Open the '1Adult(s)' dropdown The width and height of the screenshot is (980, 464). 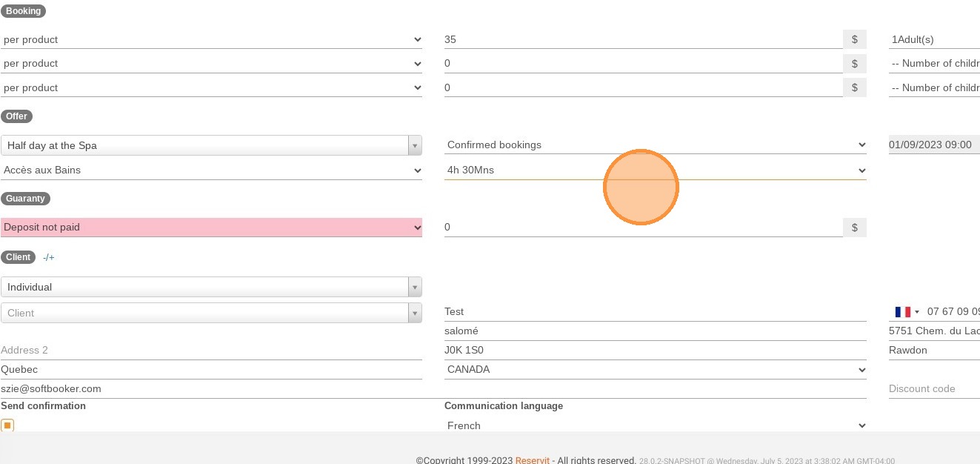[x=934, y=39]
